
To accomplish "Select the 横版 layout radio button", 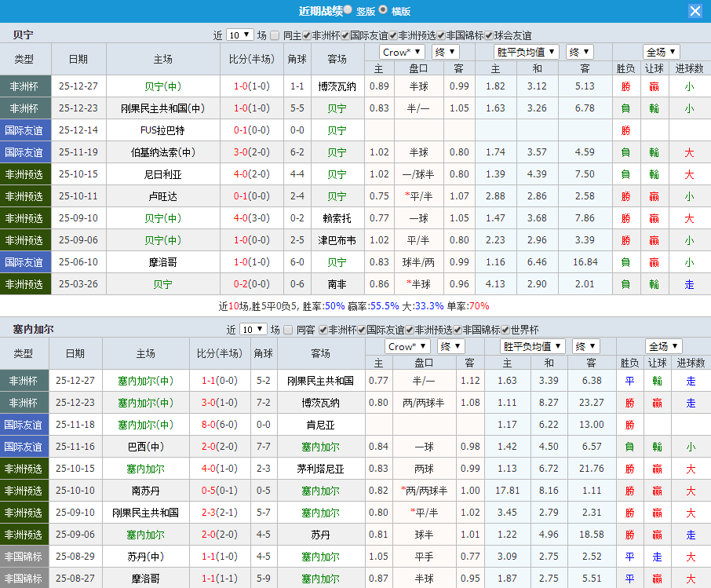I will pos(383,10).
